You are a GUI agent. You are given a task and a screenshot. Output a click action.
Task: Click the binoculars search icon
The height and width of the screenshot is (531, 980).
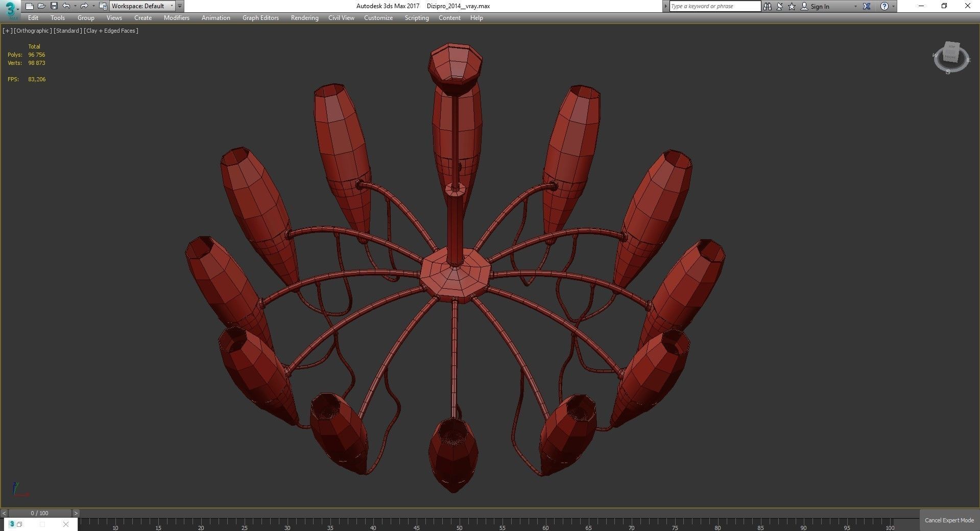[768, 6]
